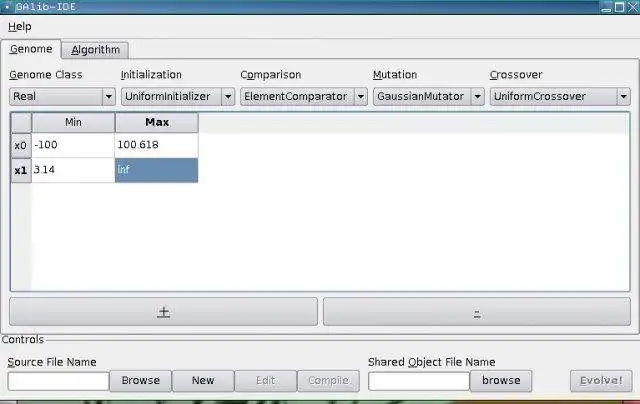Open the Genome Class dropdown showing Real
Image resolution: width=640 pixels, height=404 pixels.
(62, 97)
